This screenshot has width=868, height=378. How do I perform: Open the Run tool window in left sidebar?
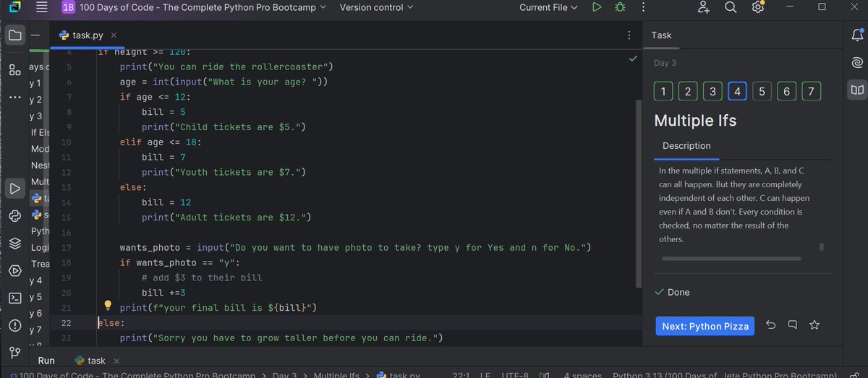click(x=14, y=189)
